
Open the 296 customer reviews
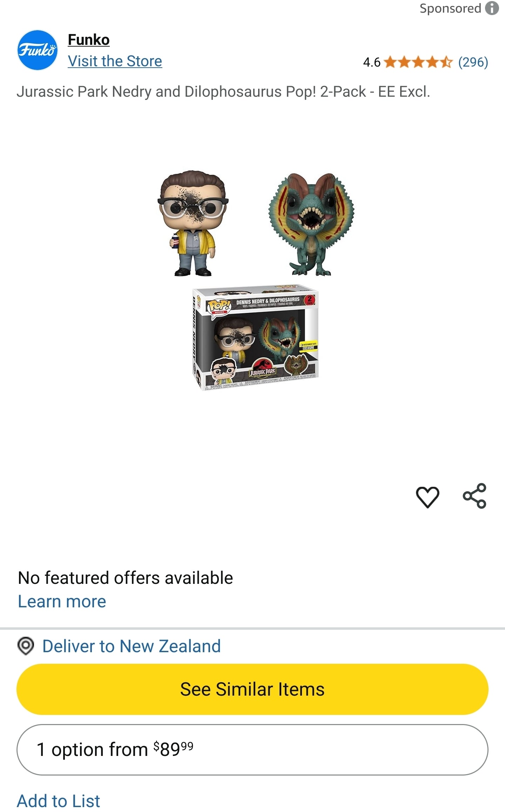[473, 62]
